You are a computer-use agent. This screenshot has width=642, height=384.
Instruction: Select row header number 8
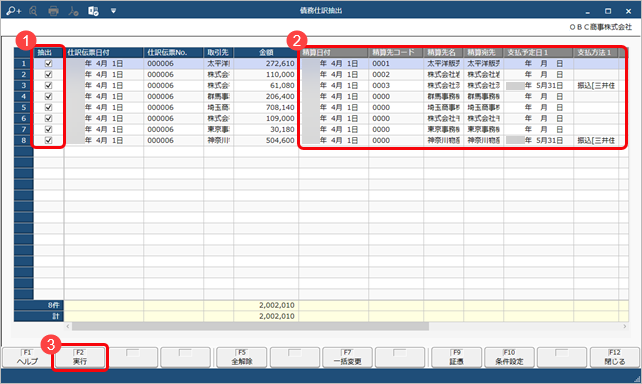click(x=24, y=140)
